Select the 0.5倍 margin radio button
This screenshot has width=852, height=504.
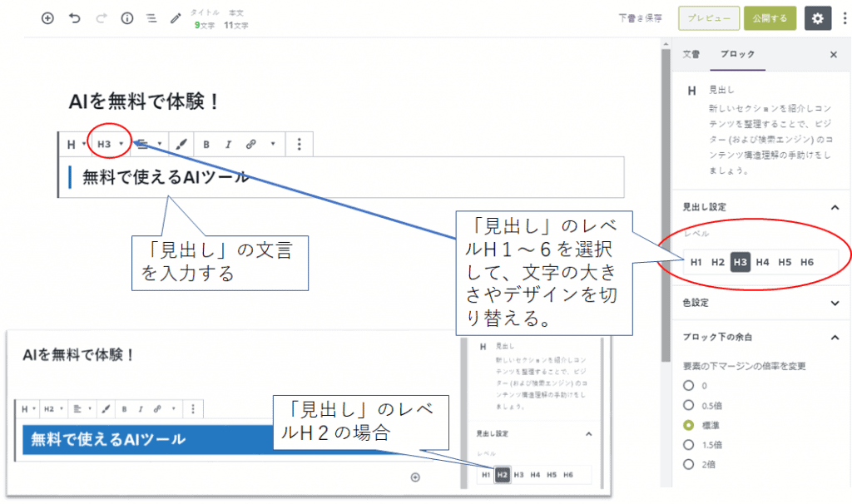pyautogui.click(x=688, y=405)
